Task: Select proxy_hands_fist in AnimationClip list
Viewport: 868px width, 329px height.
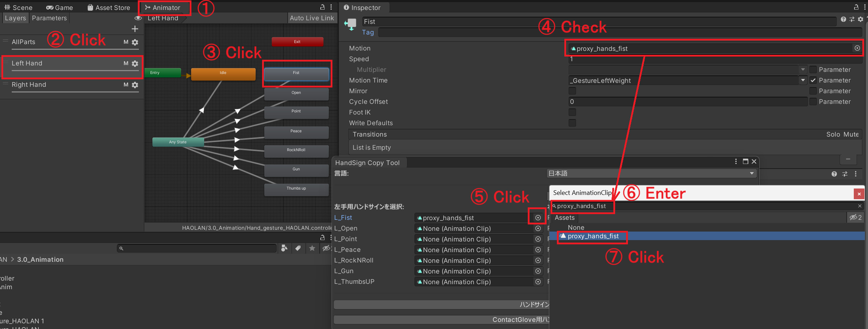Action: (707, 236)
